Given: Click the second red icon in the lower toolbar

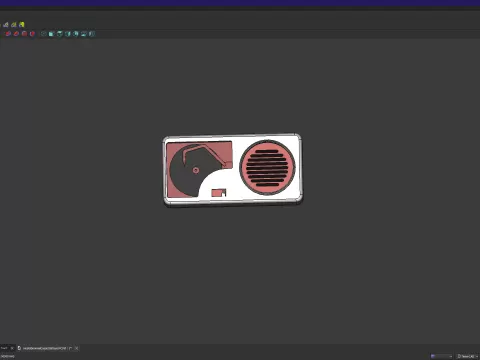Looking at the screenshot, I should click(16, 34).
